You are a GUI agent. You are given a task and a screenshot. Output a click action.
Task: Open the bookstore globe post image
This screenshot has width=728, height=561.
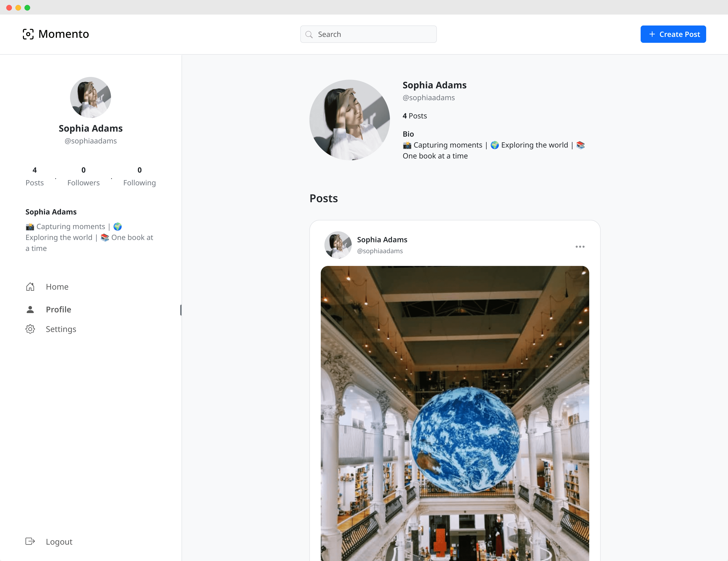[455, 414]
